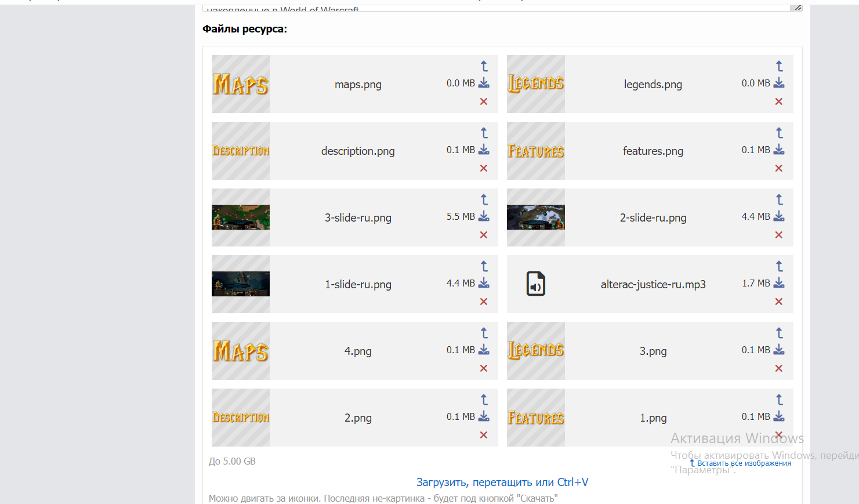This screenshot has width=859, height=504.
Task: Delete 3-slide-ru.png with the red X
Action: 484,235
